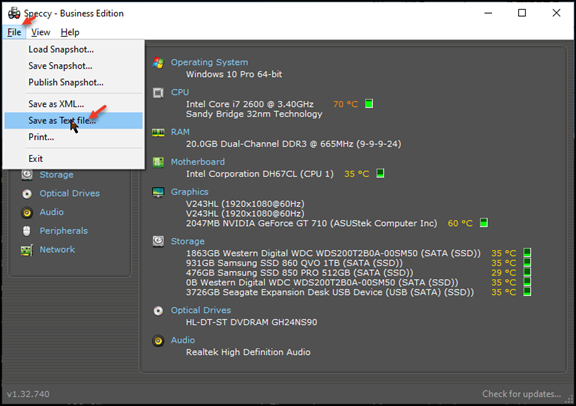Click the Peripherals mouse icon in sidebar
The image size is (576, 406).
pyautogui.click(x=26, y=231)
